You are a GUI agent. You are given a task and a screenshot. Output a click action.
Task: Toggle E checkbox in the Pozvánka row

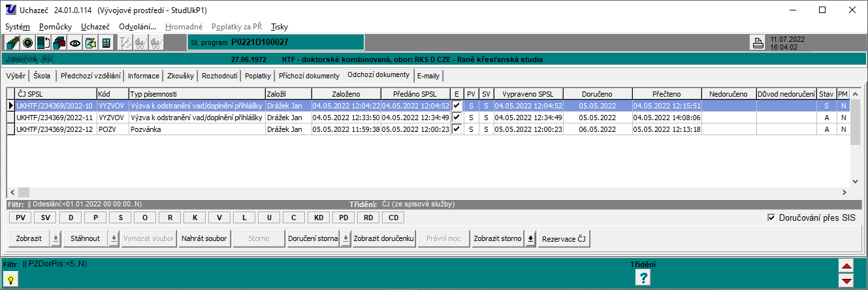(457, 129)
